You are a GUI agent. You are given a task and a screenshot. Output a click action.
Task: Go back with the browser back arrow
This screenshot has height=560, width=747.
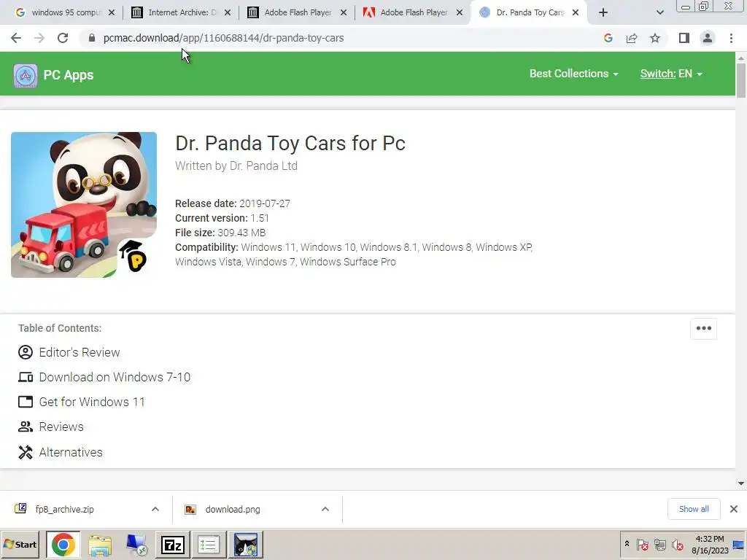(x=16, y=38)
